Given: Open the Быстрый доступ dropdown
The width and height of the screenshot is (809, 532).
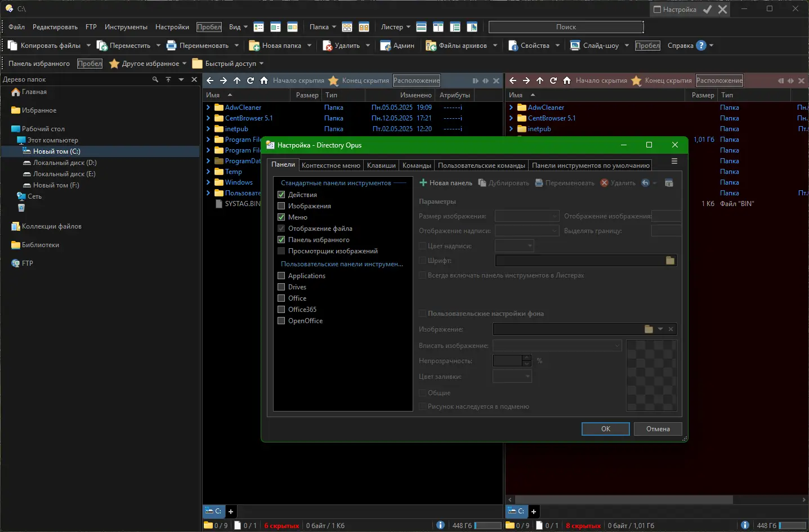Looking at the screenshot, I should coord(262,64).
